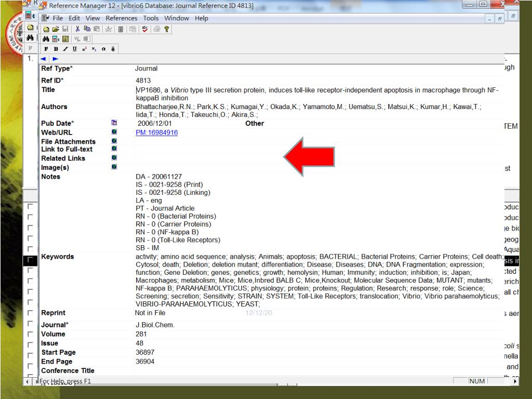Click the icon beside File Attachments
The width and height of the screenshot is (532, 399).
(x=114, y=141)
